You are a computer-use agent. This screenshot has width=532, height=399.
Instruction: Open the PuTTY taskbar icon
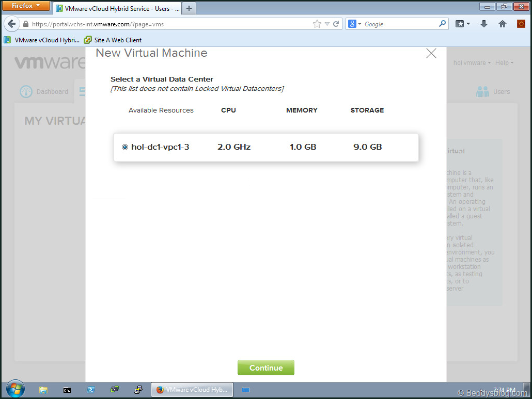[x=138, y=390]
